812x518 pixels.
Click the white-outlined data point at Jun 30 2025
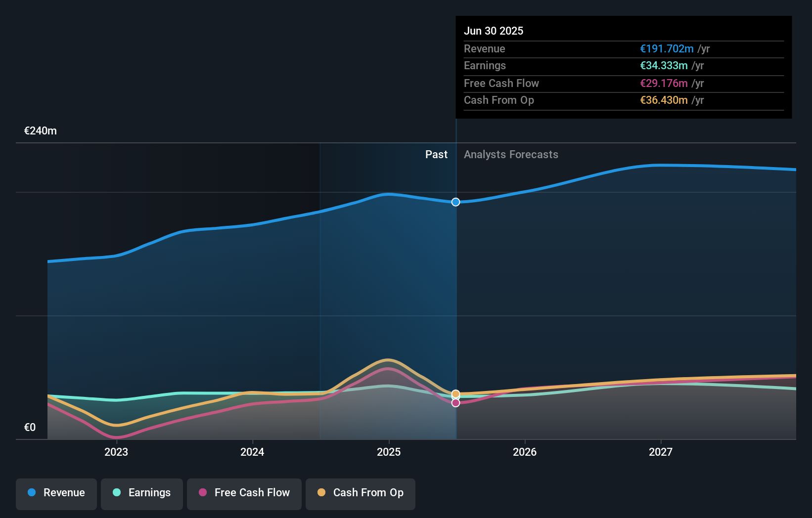click(x=455, y=202)
